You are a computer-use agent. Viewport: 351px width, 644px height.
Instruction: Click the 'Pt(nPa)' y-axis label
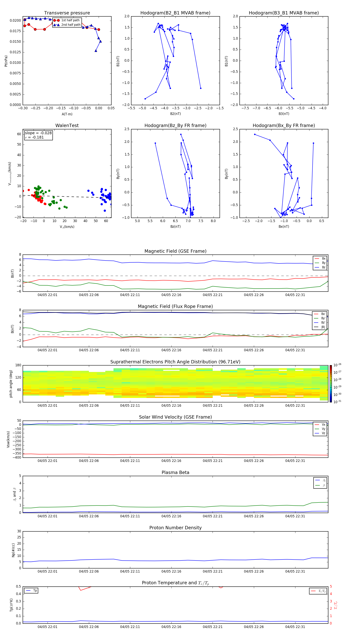click(6, 61)
